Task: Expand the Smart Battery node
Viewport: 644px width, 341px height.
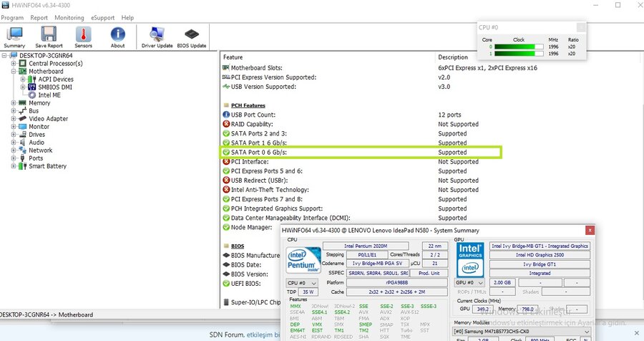Action: pos(14,165)
